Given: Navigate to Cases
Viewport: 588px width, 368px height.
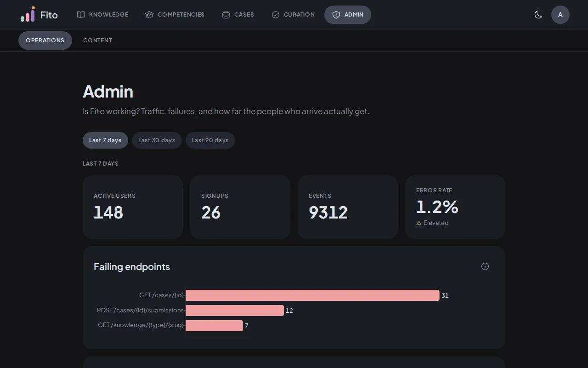Looking at the screenshot, I should tap(238, 15).
